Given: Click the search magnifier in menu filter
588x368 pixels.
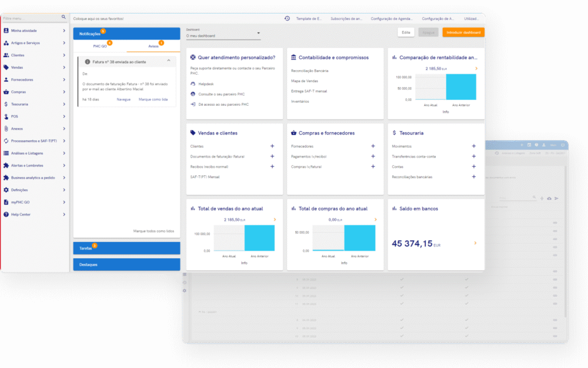Looking at the screenshot, I should coord(64,18).
